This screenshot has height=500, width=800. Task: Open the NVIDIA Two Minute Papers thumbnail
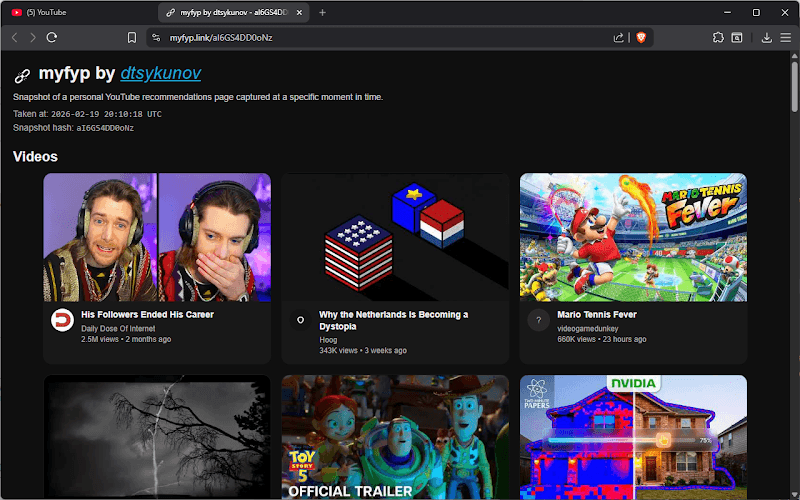pos(633,437)
